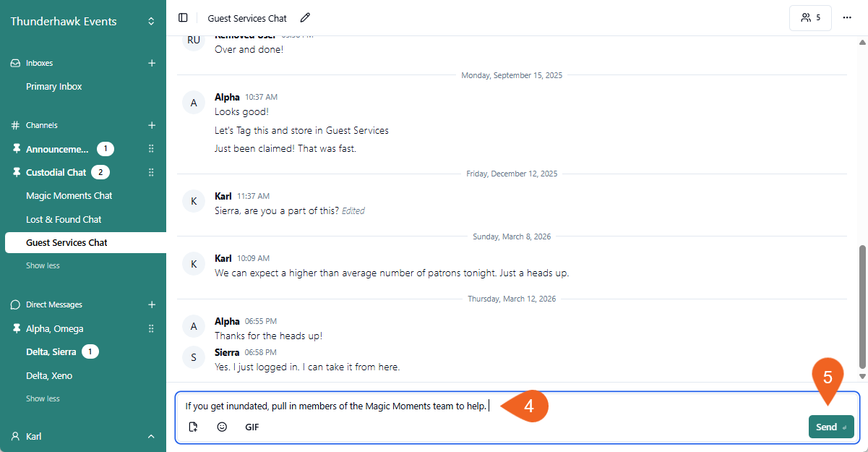
Task: Insert a GIF using GIF button
Action: click(x=252, y=427)
